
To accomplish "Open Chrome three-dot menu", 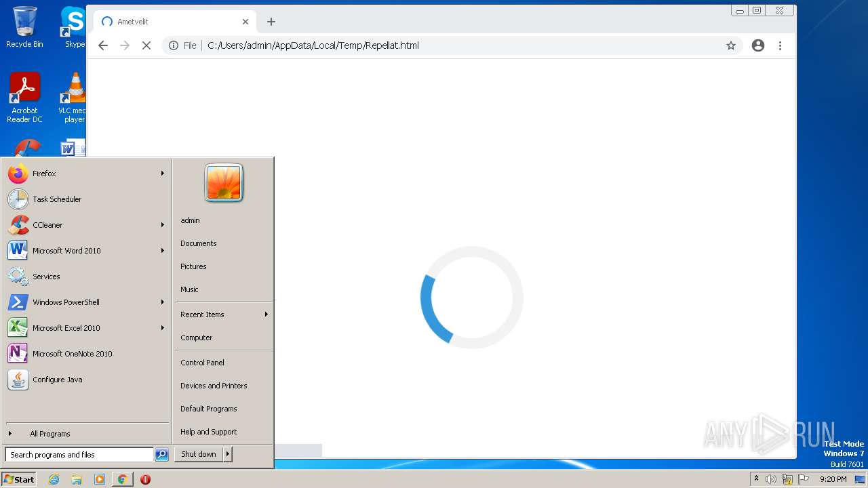I will pos(780,45).
